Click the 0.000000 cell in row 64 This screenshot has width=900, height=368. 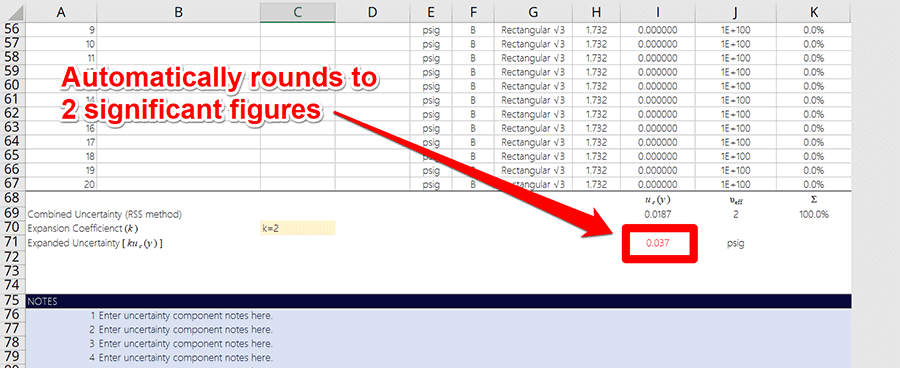[658, 142]
